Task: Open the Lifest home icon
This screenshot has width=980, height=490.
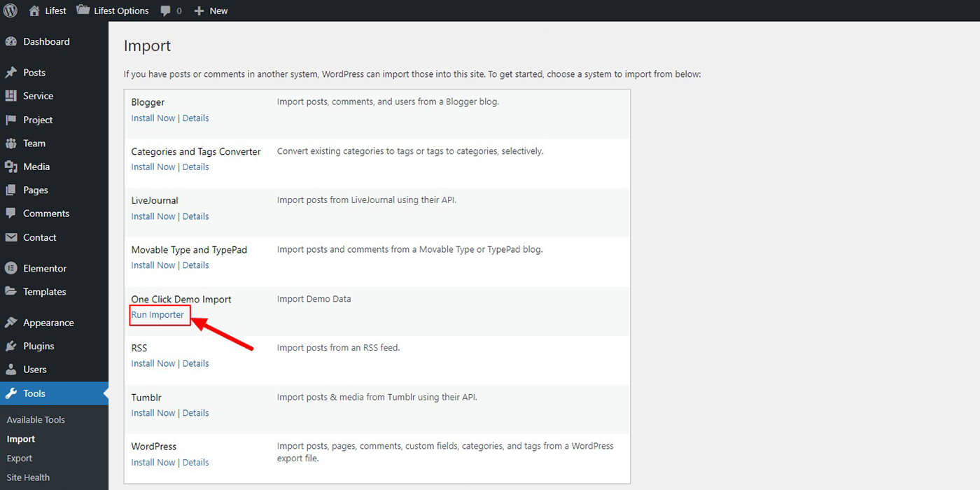Action: (x=34, y=10)
